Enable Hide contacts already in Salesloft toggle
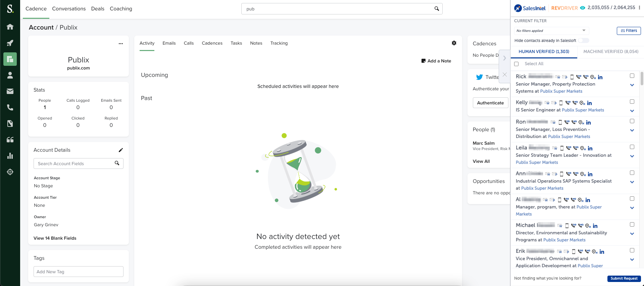The image size is (644, 286). click(x=584, y=41)
